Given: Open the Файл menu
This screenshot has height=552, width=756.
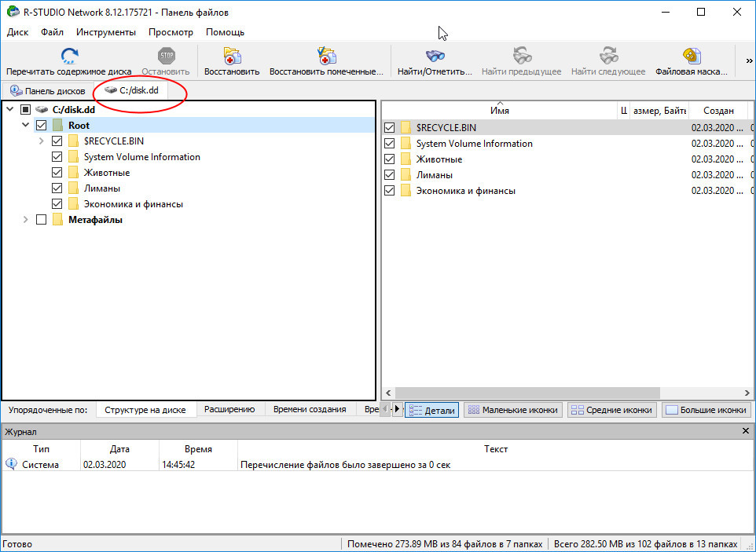Looking at the screenshot, I should [52, 32].
